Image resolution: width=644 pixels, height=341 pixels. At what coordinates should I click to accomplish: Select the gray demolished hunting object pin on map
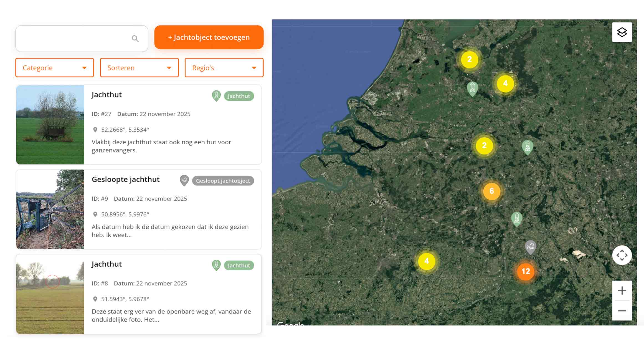[x=530, y=247]
